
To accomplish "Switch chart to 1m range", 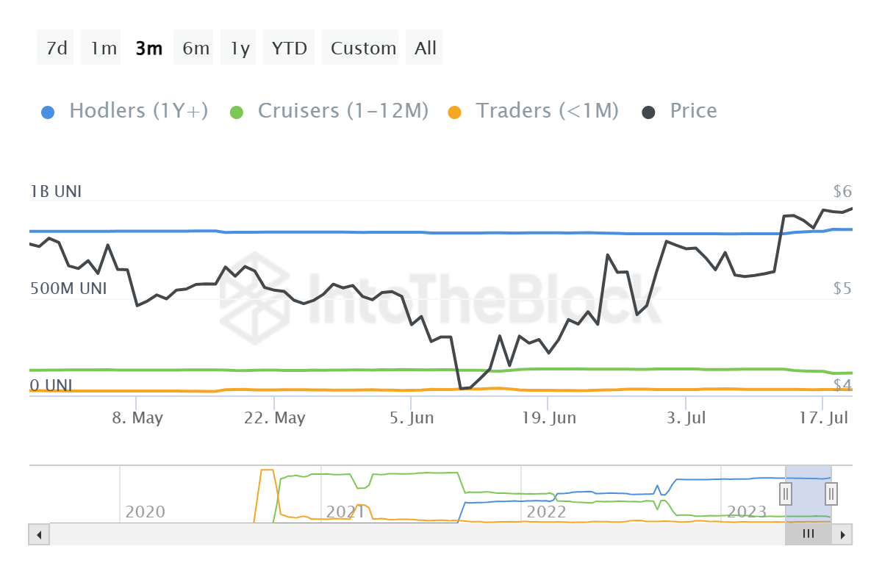I will [103, 49].
